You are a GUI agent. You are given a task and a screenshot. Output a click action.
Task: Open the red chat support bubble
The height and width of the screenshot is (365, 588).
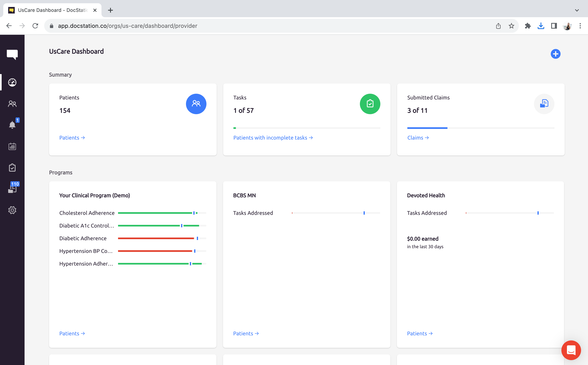[571, 350]
